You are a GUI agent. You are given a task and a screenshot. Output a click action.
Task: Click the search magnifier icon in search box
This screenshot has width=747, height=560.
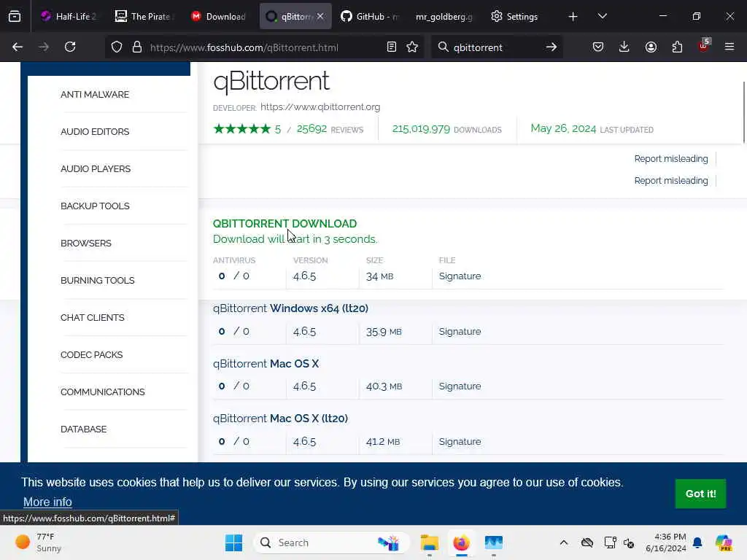click(x=443, y=47)
